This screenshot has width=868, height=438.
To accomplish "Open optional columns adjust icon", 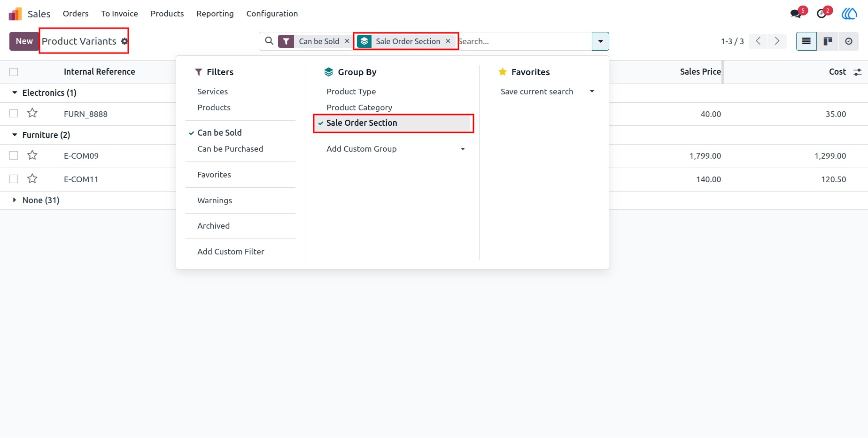I will 858,72.
